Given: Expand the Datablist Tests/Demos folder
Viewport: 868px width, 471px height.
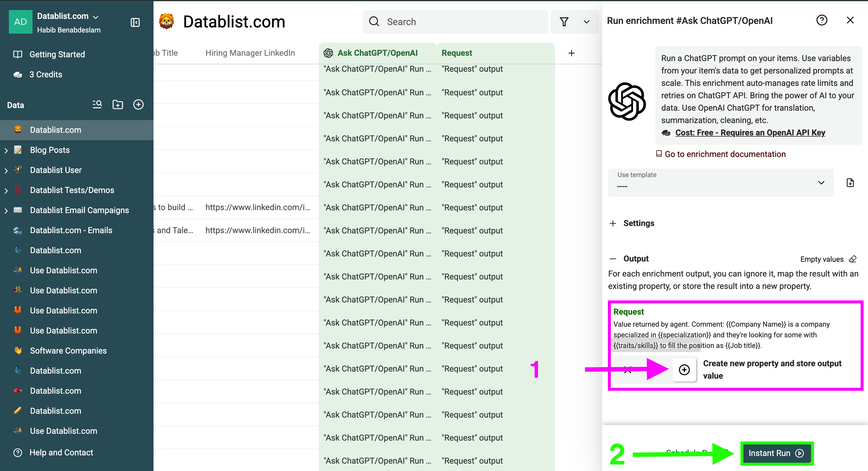Looking at the screenshot, I should [x=6, y=191].
